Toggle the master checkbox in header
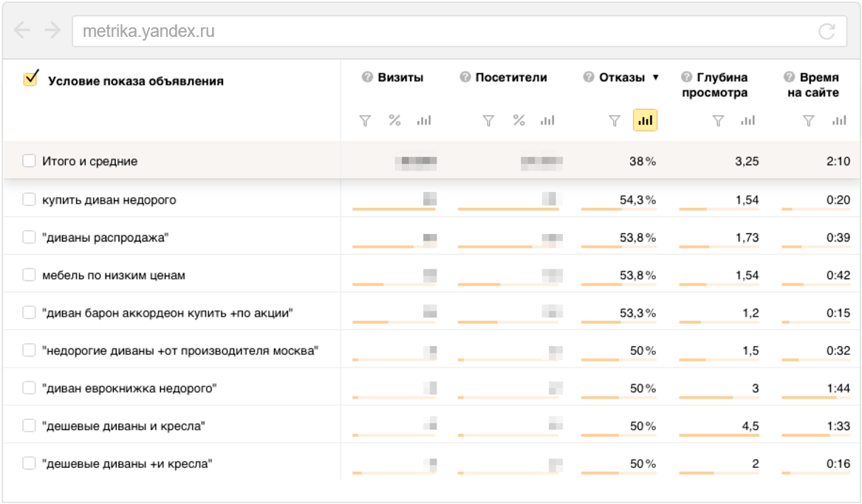The width and height of the screenshot is (862, 504). coord(31,79)
